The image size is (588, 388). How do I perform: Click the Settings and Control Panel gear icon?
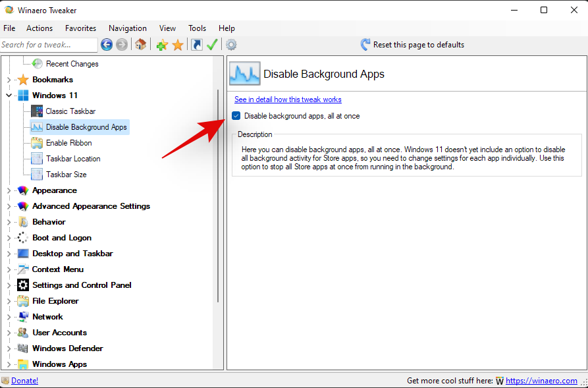(23, 285)
